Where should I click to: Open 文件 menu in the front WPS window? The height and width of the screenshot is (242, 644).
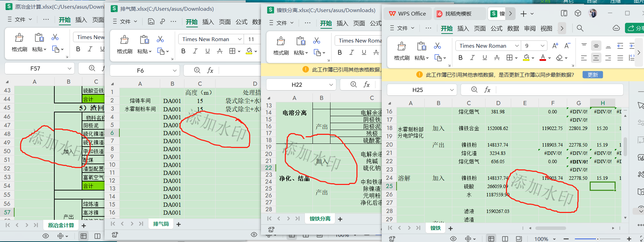coord(402,28)
